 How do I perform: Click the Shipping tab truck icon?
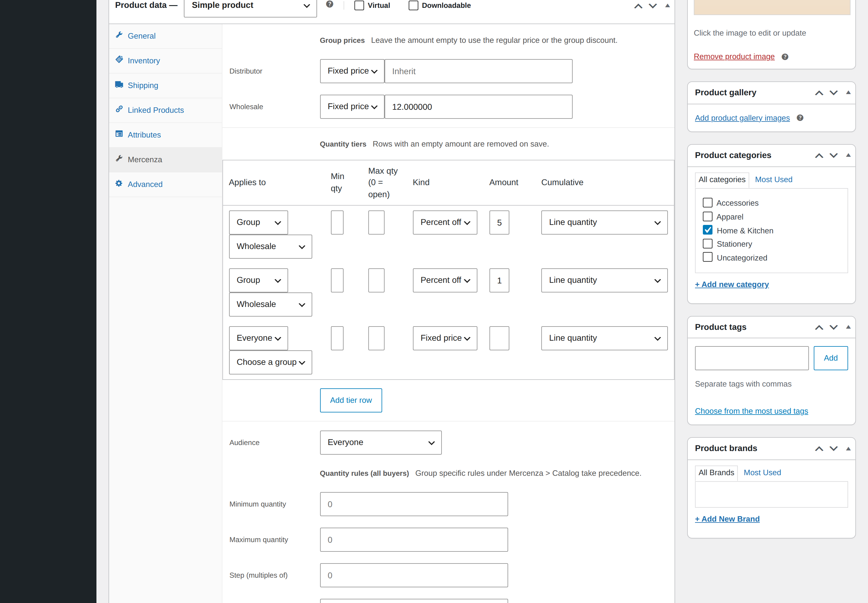click(x=119, y=85)
